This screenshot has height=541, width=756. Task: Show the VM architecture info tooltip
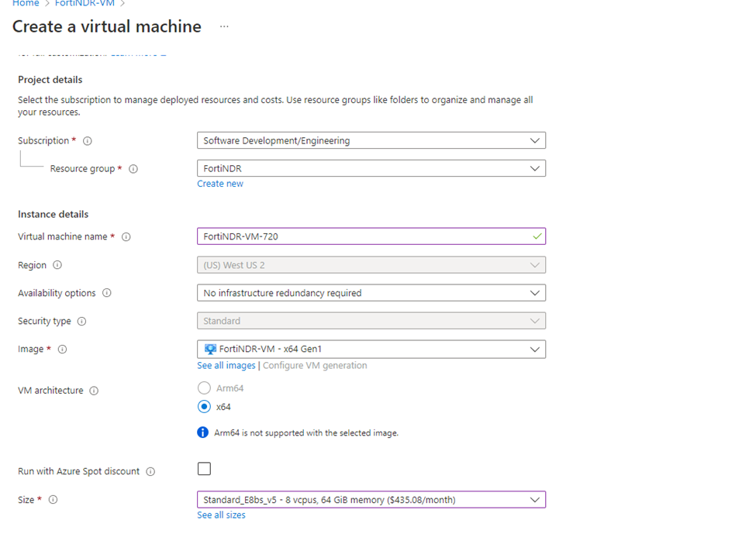94,390
